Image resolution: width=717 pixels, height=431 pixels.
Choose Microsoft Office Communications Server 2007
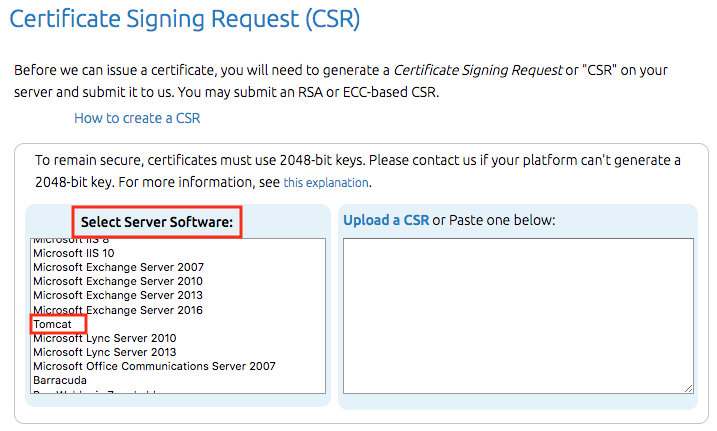tap(154, 366)
